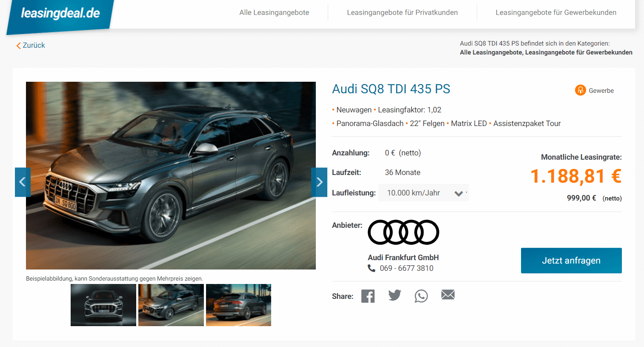Show next car image
644x347 pixels.
pos(319,182)
